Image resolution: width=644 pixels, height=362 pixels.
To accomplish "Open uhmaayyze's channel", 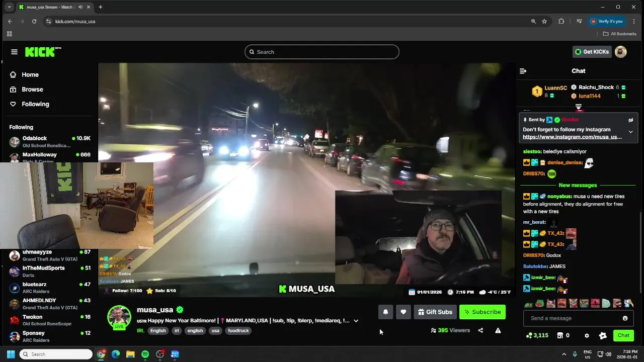I will click(49, 255).
